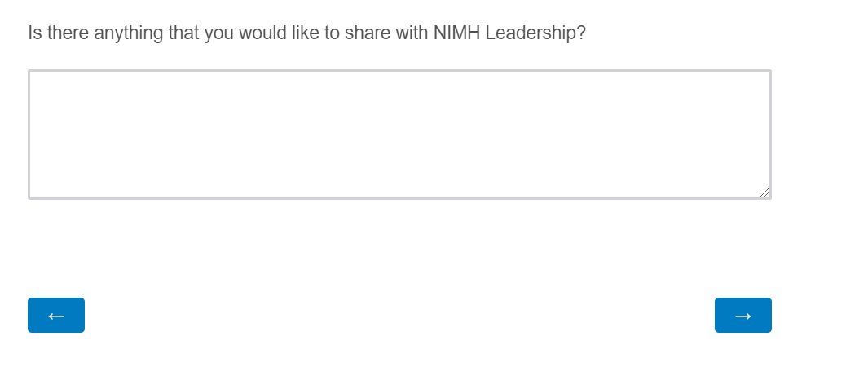Place cursor in the large response field
The width and height of the screenshot is (868, 367).
click(x=399, y=135)
